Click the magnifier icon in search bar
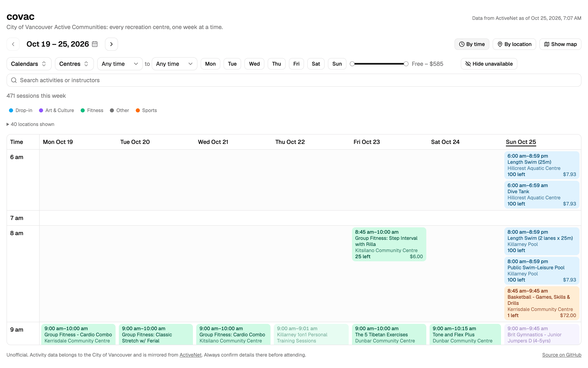Screen dimensions: 588x368 pos(14,80)
